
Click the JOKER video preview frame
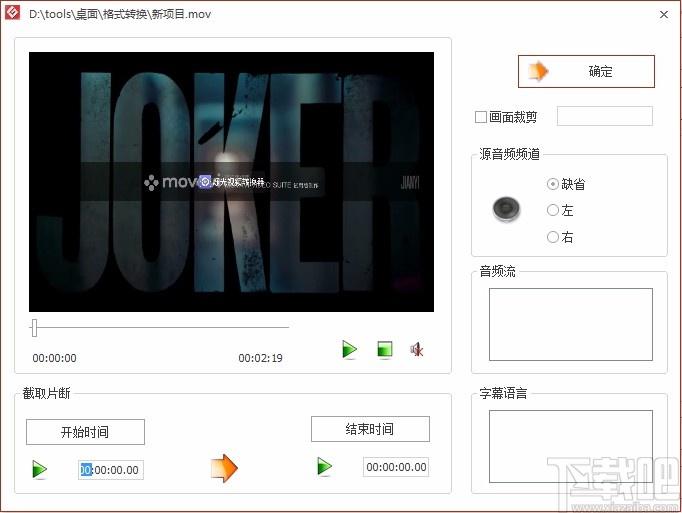[231, 182]
